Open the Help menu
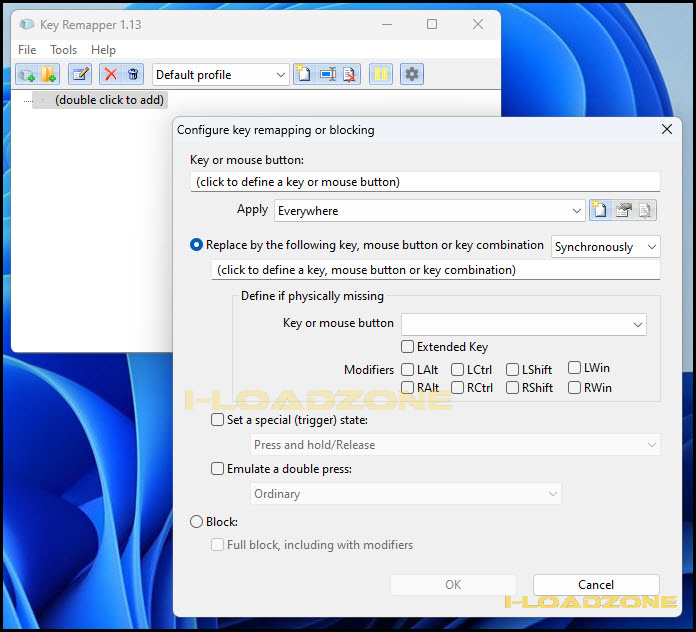This screenshot has height=632, width=696. pyautogui.click(x=103, y=50)
